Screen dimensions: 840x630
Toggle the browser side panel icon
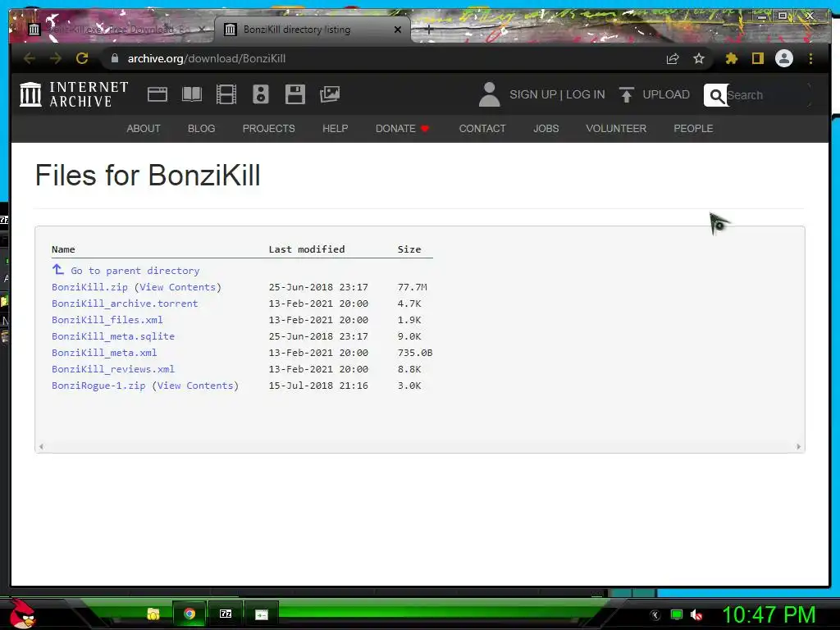point(757,58)
